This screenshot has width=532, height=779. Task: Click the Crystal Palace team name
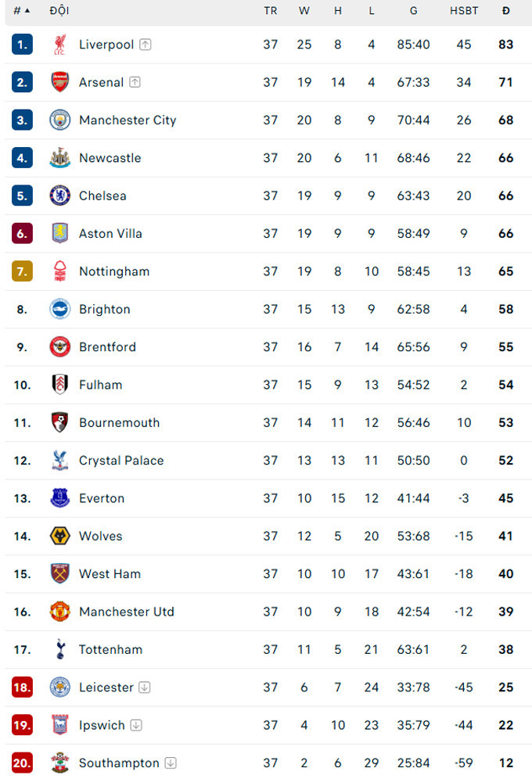pyautogui.click(x=121, y=461)
